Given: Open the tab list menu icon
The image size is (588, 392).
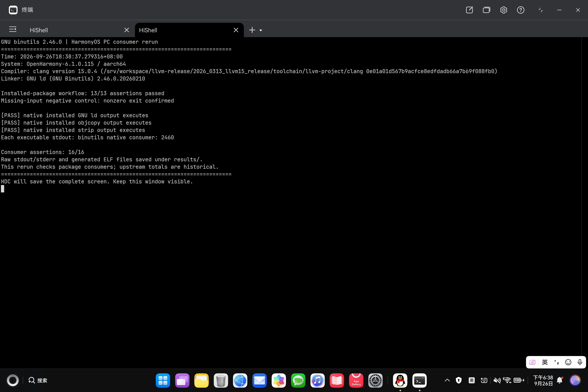Looking at the screenshot, I should [x=13, y=30].
